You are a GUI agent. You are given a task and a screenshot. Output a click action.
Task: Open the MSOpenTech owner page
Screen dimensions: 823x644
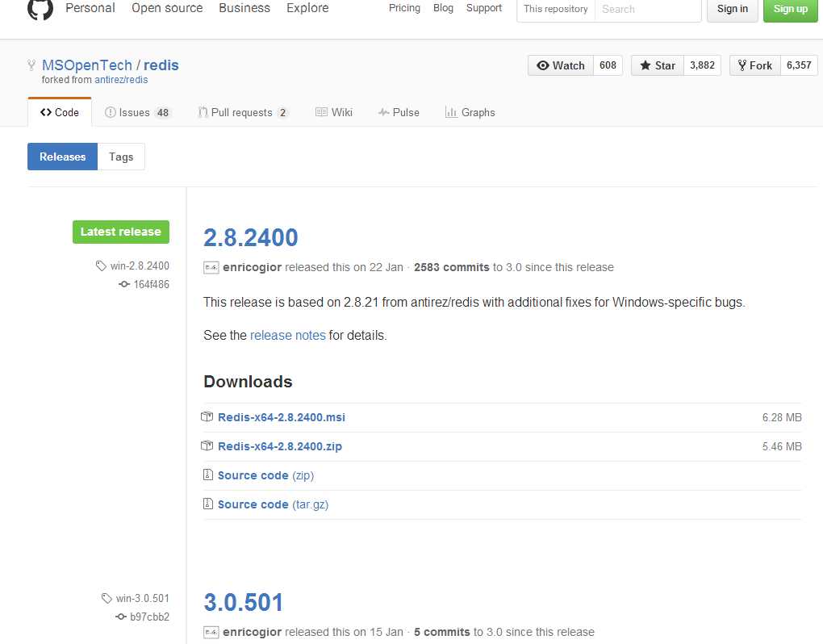click(87, 65)
